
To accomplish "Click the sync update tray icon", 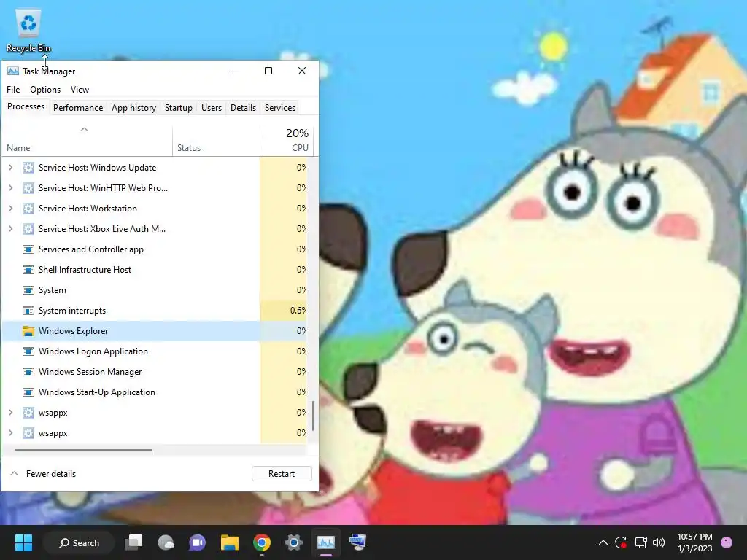I will (x=621, y=542).
